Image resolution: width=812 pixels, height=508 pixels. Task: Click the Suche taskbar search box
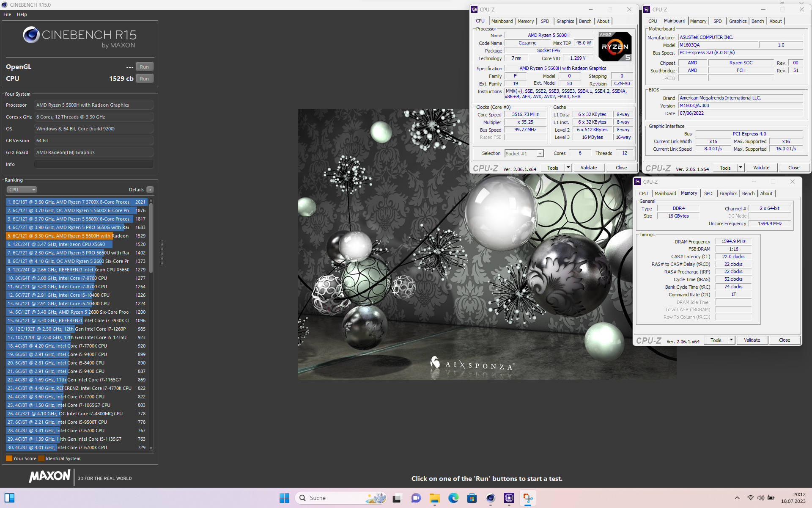[342, 498]
